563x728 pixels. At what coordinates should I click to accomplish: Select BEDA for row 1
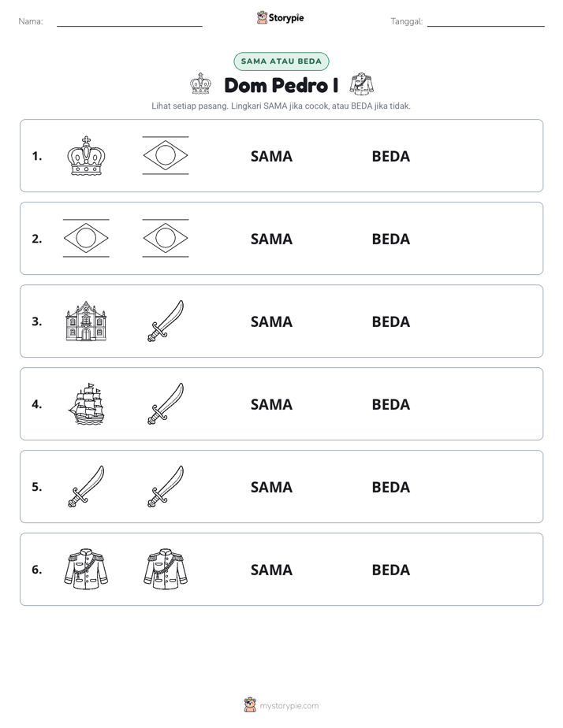click(x=390, y=156)
